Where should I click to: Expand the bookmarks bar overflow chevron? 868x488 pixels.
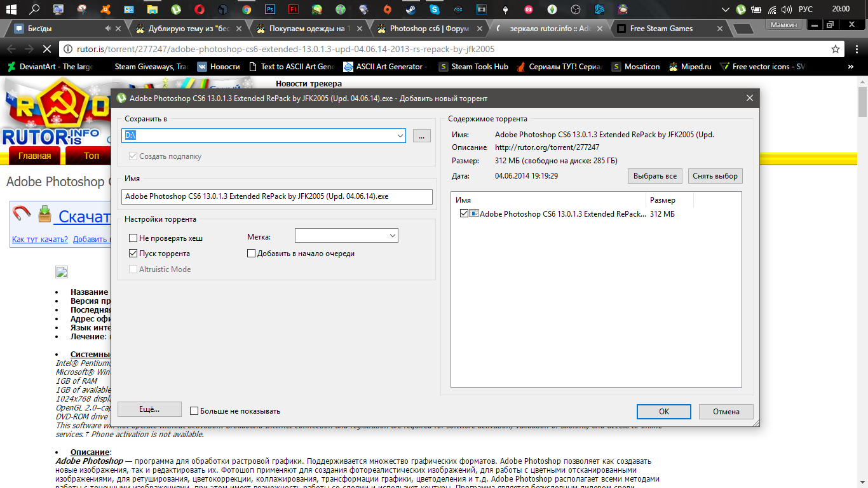[851, 67]
